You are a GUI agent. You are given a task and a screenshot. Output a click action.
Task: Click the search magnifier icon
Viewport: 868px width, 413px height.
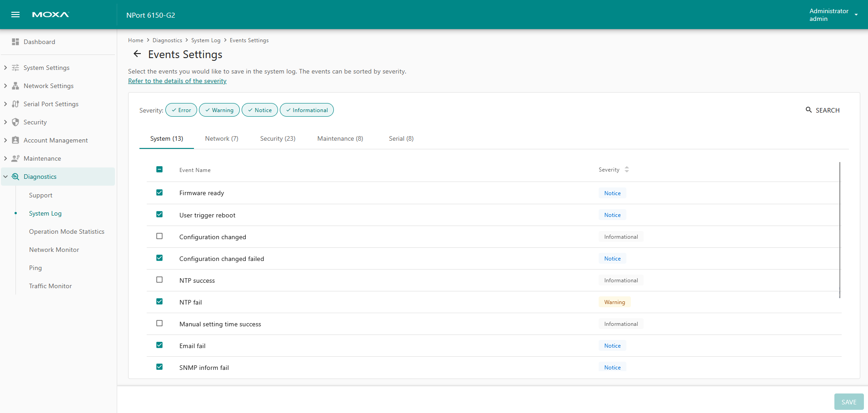coord(808,110)
